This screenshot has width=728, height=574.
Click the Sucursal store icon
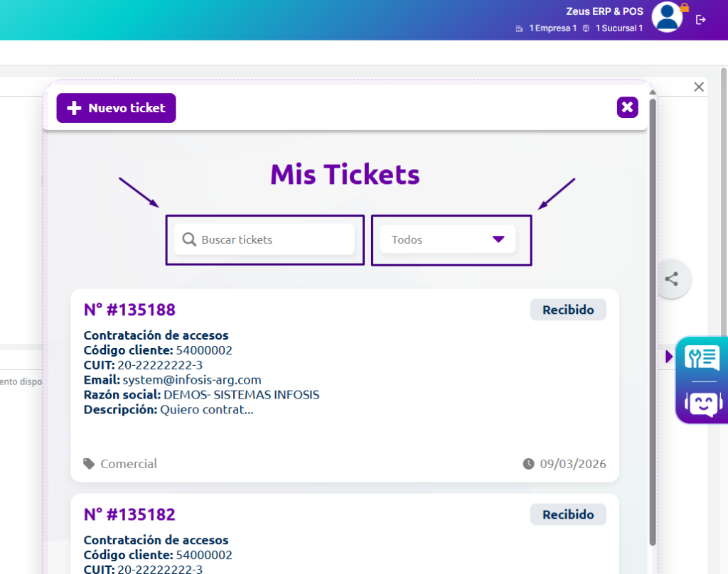(x=586, y=28)
